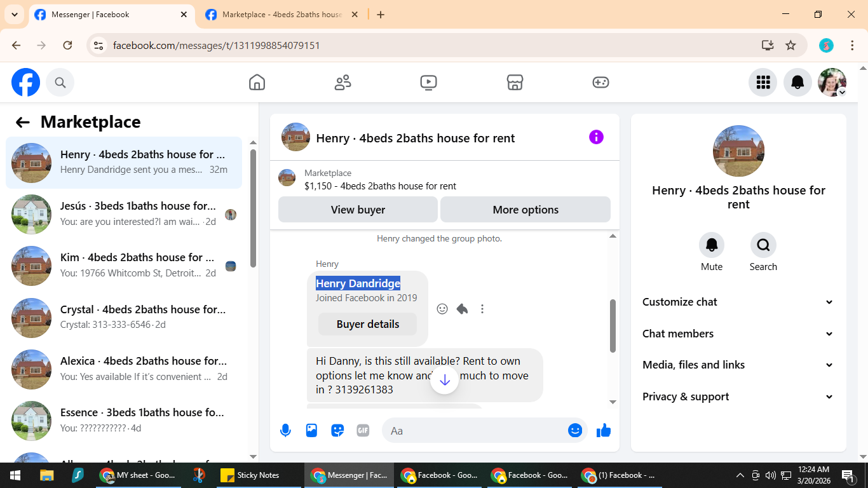The height and width of the screenshot is (488, 868).
Task: Go back in browser history
Action: (17, 45)
